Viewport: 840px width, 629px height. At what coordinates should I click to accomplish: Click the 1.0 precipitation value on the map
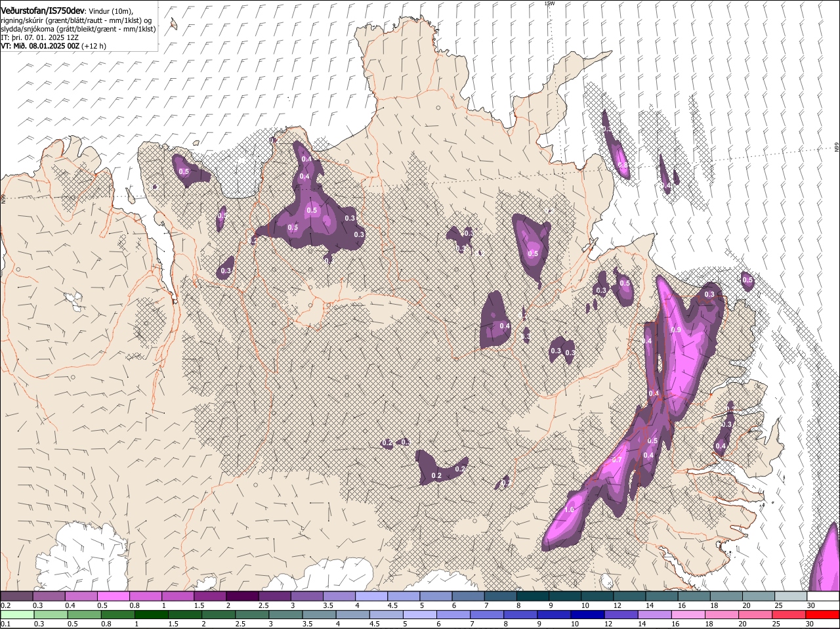(569, 510)
